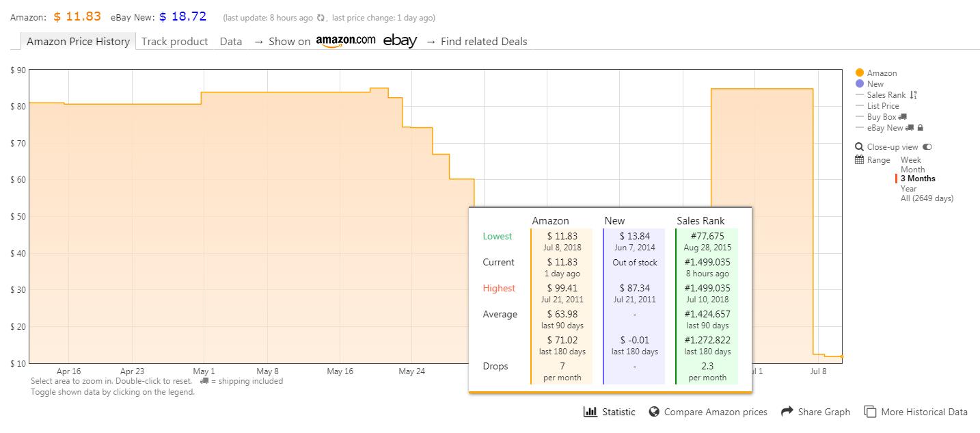The image size is (980, 433).
Task: Toggle Sales Rank line in legend
Action: point(886,95)
